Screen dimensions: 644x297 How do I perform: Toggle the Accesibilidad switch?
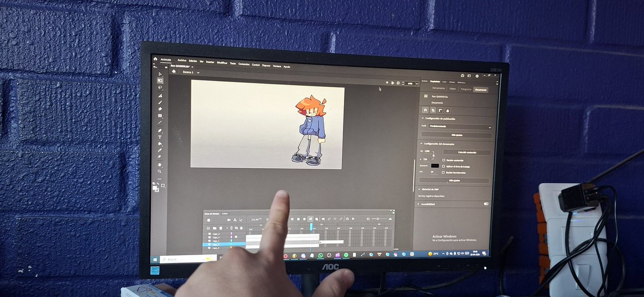(x=486, y=204)
